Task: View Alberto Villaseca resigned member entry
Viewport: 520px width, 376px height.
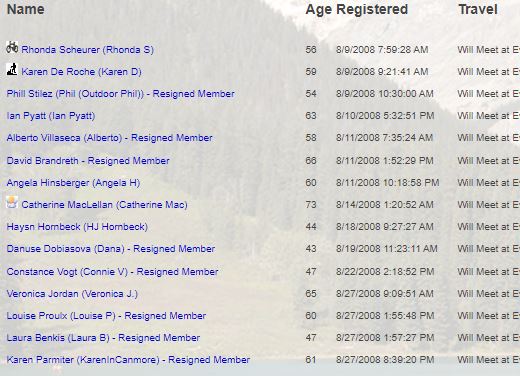Action: pos(109,138)
